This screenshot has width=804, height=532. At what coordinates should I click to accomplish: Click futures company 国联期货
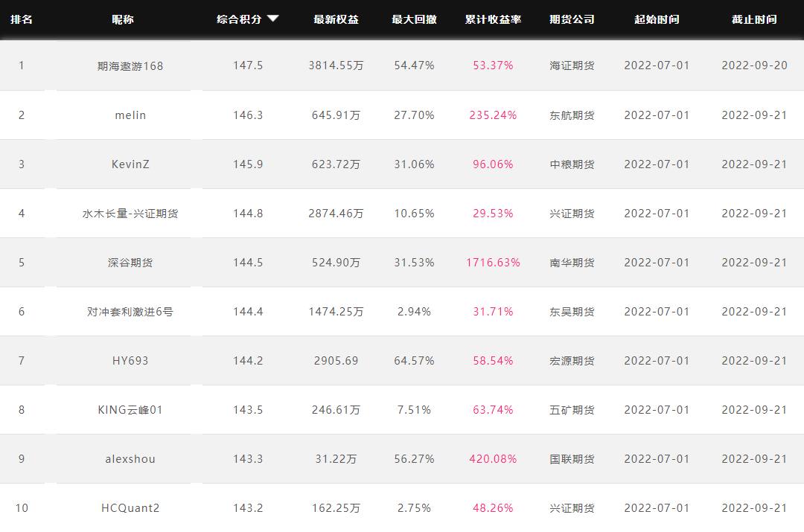[572, 459]
